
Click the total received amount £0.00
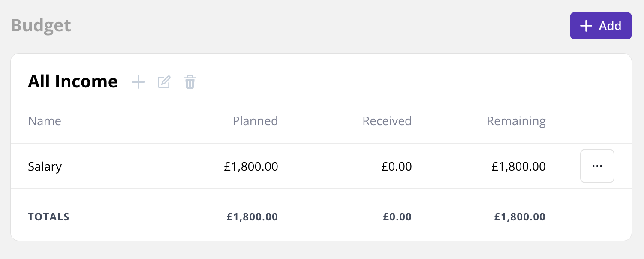pos(397,217)
